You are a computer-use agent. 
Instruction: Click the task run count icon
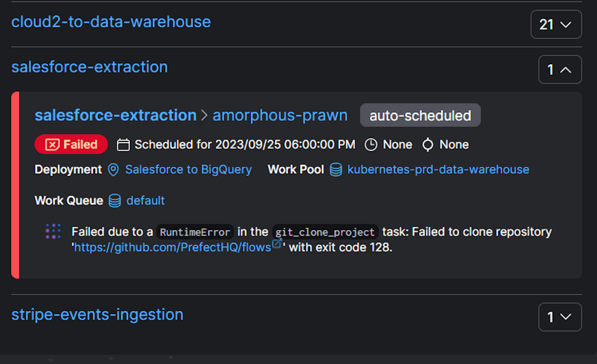click(428, 145)
